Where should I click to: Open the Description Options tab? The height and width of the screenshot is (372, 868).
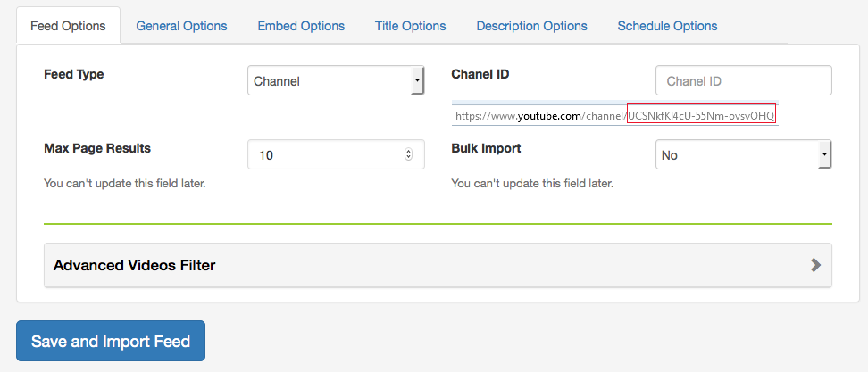point(531,26)
